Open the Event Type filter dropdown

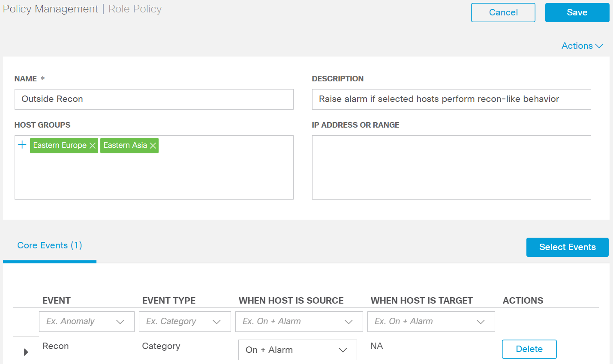[x=185, y=322]
